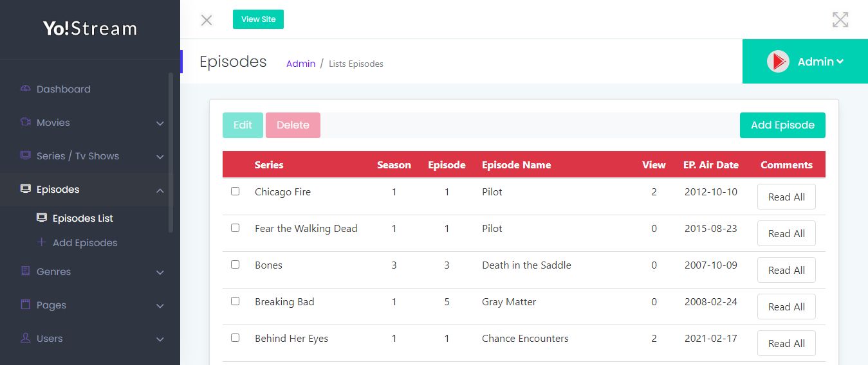Click the sidebar vertical scrollbar

[x=171, y=152]
